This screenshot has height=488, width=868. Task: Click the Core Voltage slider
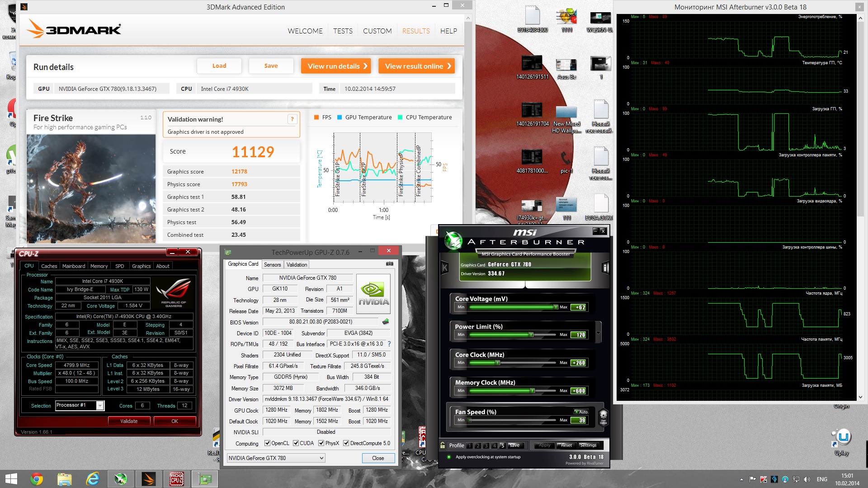513,307
